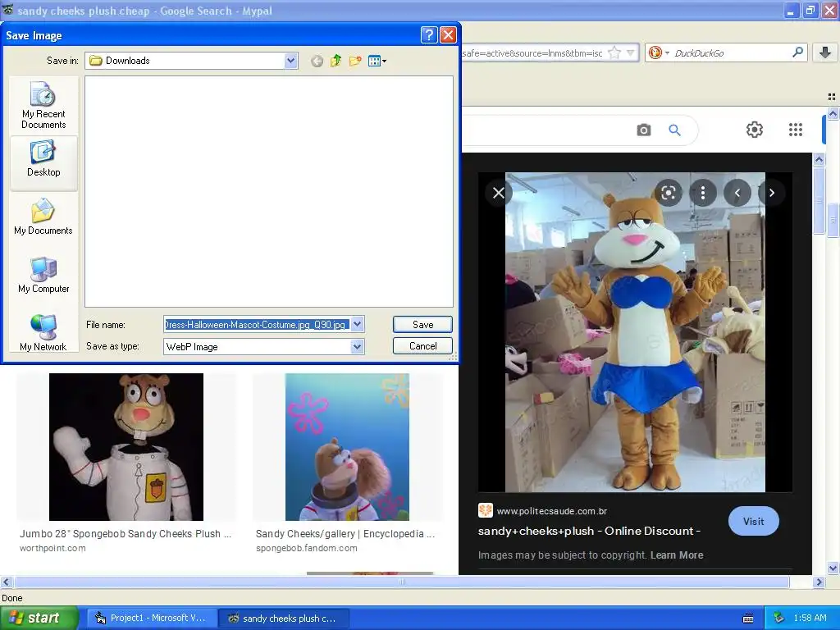Open My Recent Documents in Save dialog
840x630 pixels.
pos(43,105)
